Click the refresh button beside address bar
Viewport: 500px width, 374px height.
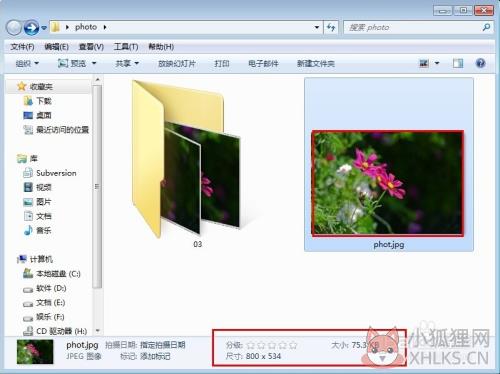pyautogui.click(x=331, y=27)
